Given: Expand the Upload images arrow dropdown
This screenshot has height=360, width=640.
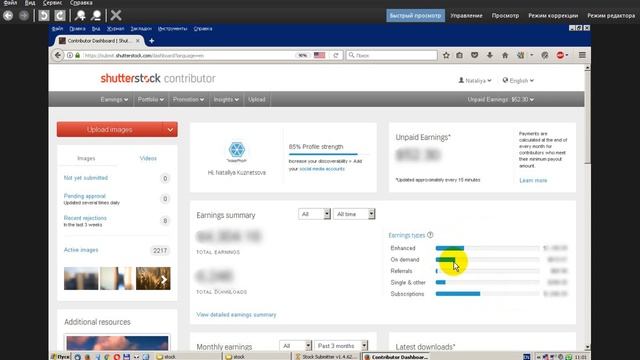Looking at the screenshot, I should pyautogui.click(x=170, y=129).
